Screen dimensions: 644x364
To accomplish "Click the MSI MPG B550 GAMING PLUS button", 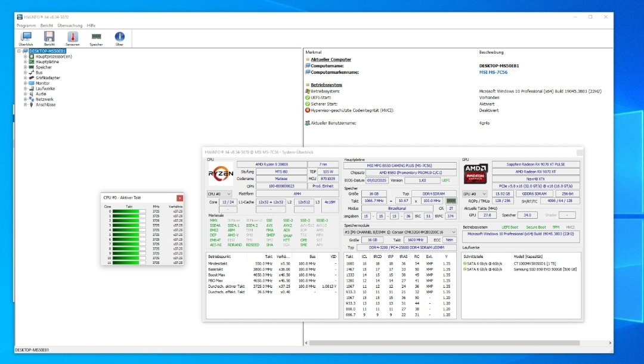I will coord(400,166).
